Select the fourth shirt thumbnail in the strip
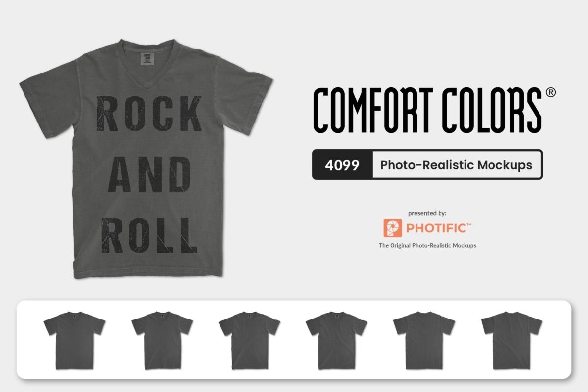Image resolution: width=588 pixels, height=392 pixels. [x=337, y=341]
